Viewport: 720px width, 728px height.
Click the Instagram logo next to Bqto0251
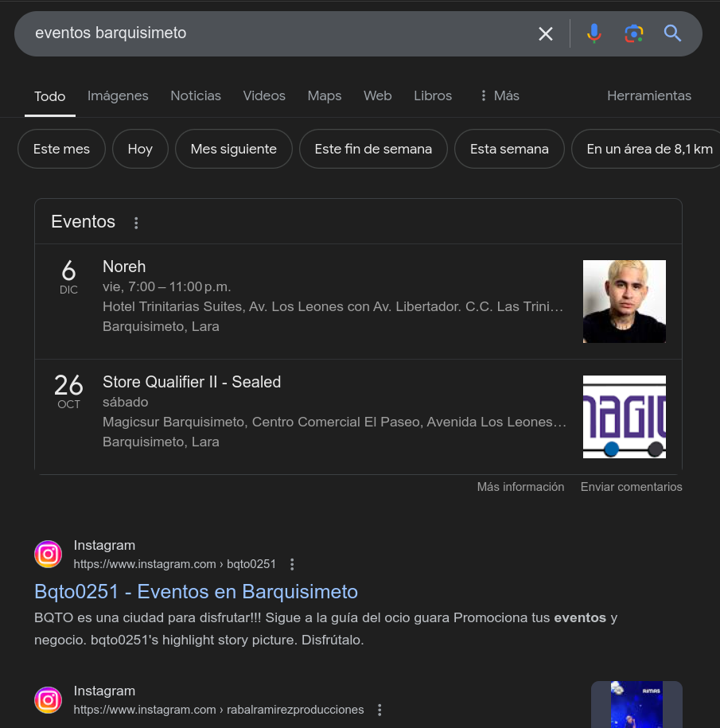[x=48, y=554]
